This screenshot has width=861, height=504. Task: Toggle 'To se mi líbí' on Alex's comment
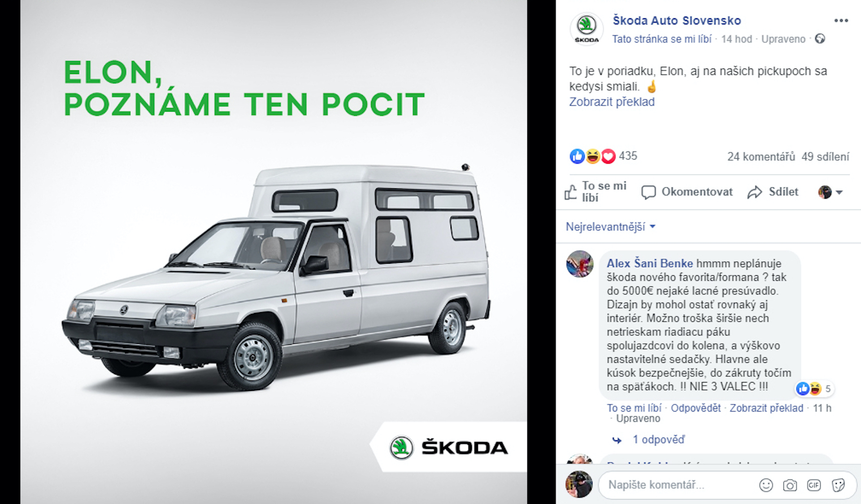pos(634,408)
